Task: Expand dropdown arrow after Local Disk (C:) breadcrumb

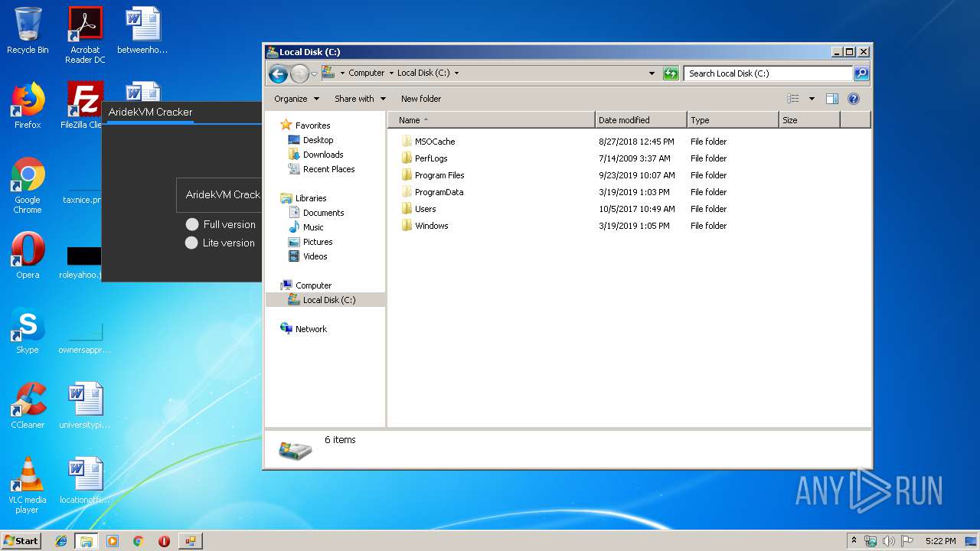Action: tap(457, 73)
